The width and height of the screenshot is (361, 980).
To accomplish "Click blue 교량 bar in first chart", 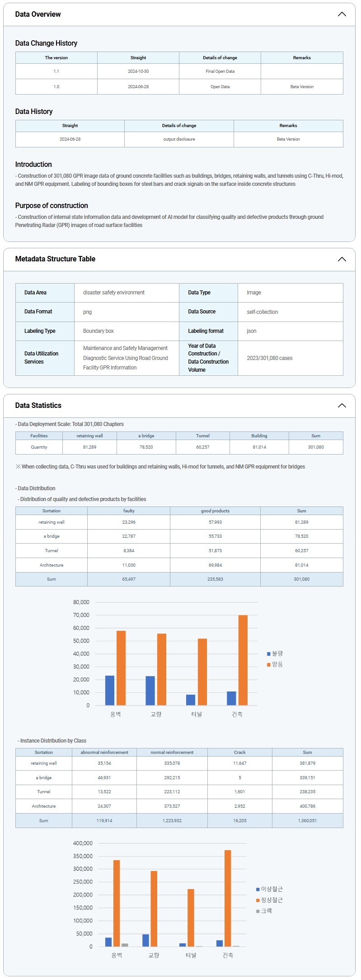I will 150,691.
